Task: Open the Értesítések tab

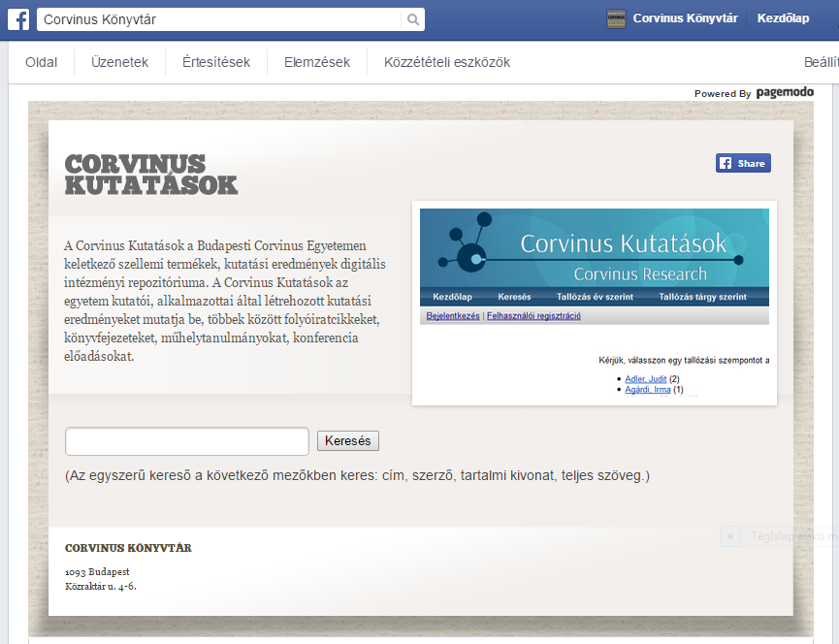Action: tap(216, 62)
